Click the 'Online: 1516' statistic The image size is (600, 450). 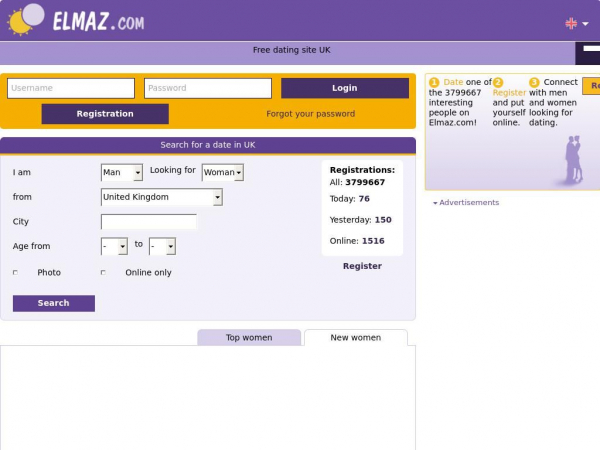357,241
